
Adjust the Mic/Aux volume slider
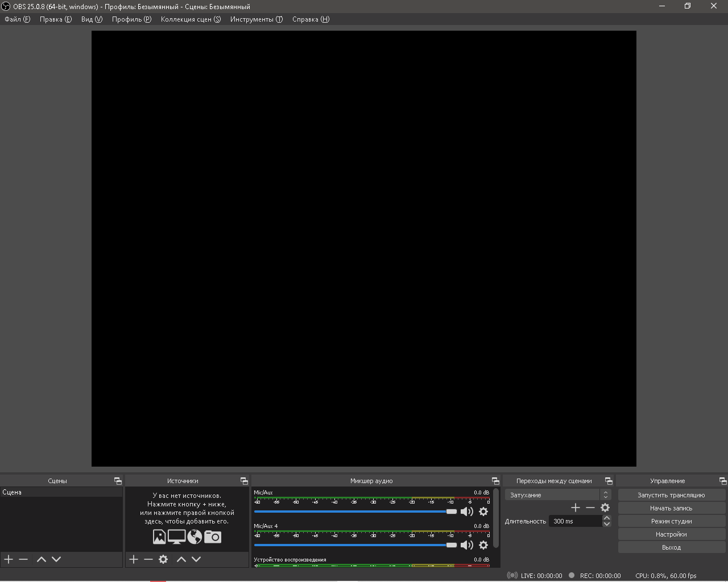[x=355, y=512]
